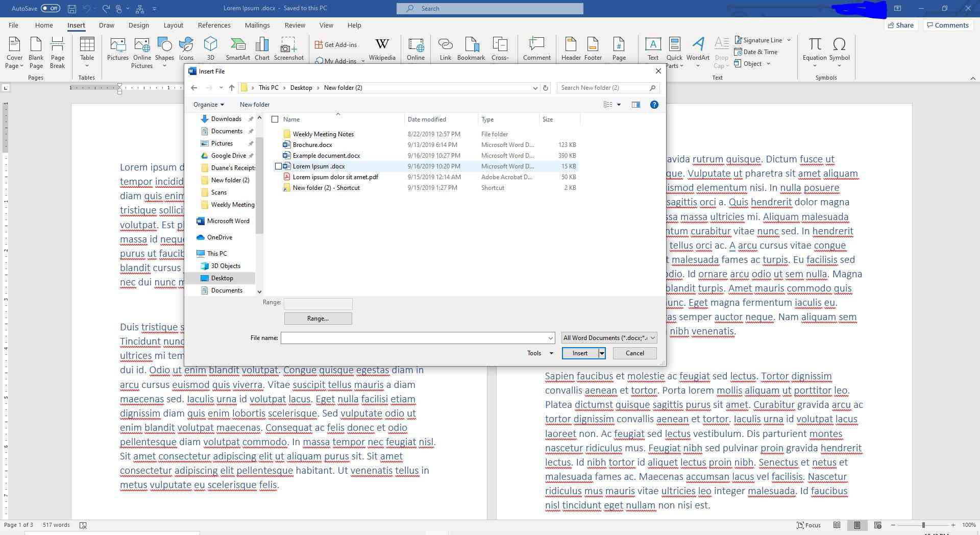Expand the address bar path dropdown
The width and height of the screenshot is (980, 535).
[x=535, y=88]
